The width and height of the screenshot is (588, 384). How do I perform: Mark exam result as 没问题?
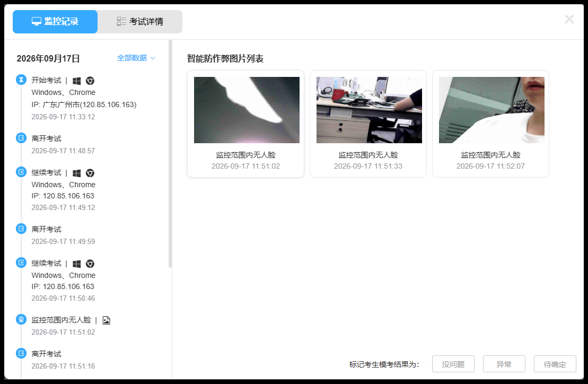(x=453, y=364)
